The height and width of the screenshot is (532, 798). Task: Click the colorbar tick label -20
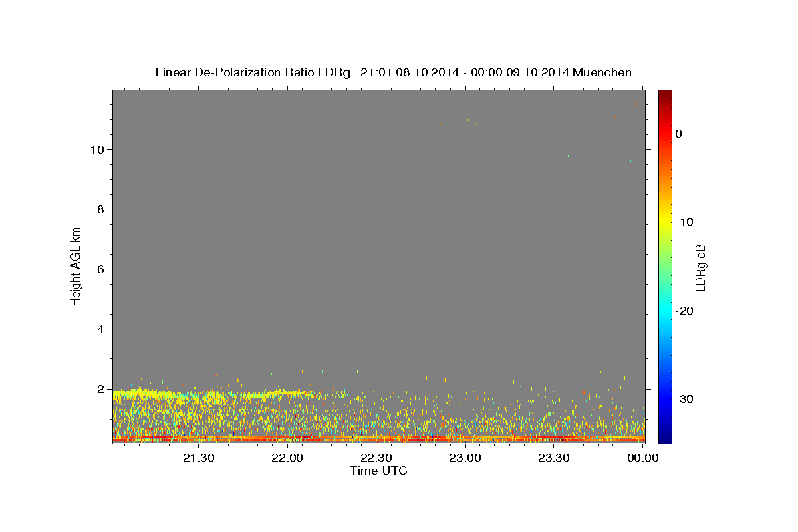coord(684,311)
